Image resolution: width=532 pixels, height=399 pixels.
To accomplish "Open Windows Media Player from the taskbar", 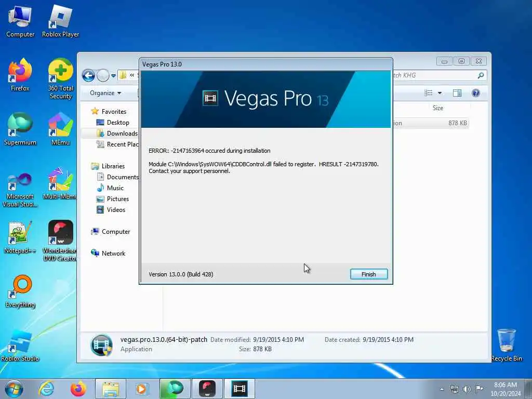I will pos(141,389).
